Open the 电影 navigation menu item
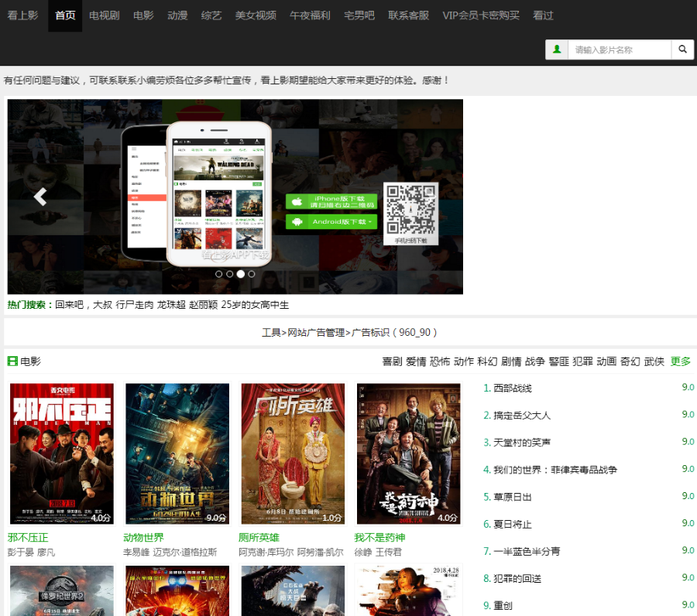697x616 pixels. (x=143, y=15)
